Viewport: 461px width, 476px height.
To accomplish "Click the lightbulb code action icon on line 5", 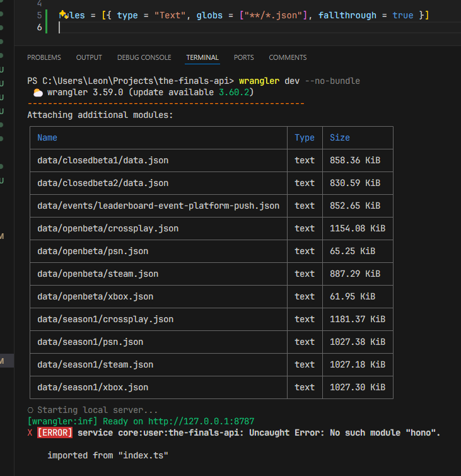I will tap(63, 15).
